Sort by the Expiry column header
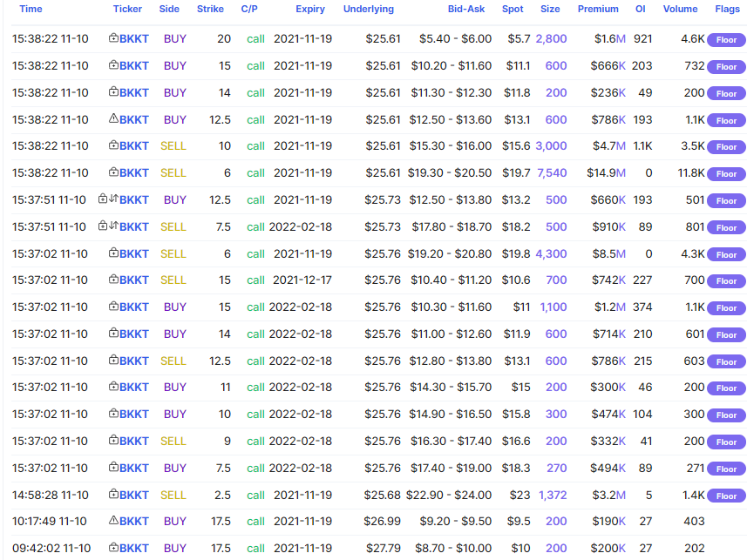The height and width of the screenshot is (560, 747). [x=310, y=9]
